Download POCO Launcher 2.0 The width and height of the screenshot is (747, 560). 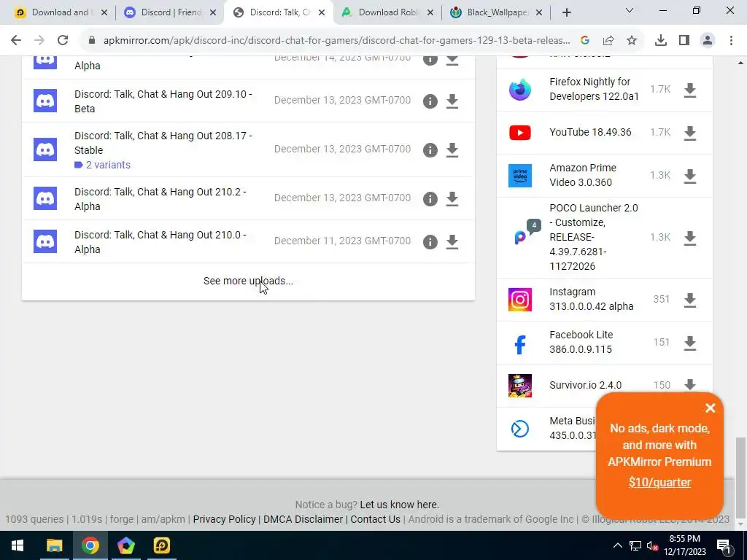pos(690,238)
